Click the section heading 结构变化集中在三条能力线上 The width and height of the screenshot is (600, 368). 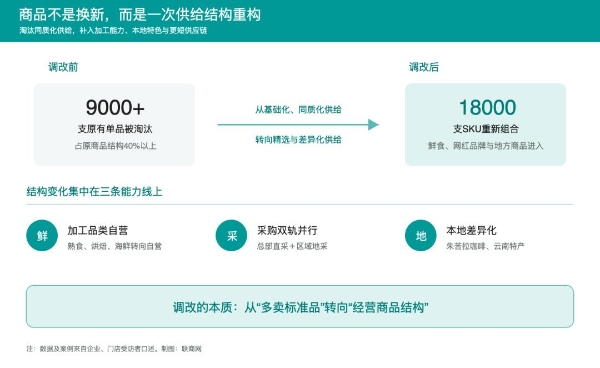[x=95, y=191]
